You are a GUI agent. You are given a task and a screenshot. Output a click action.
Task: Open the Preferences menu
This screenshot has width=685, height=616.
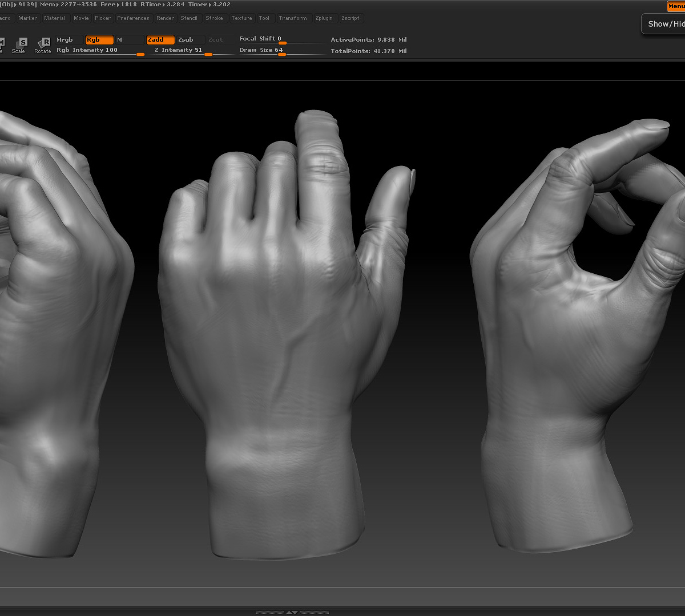tap(133, 18)
